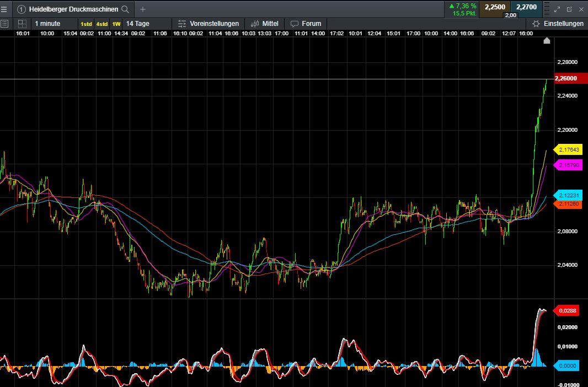588x387 pixels.
Task: Select the 1std timeframe shortcut
Action: (x=87, y=24)
